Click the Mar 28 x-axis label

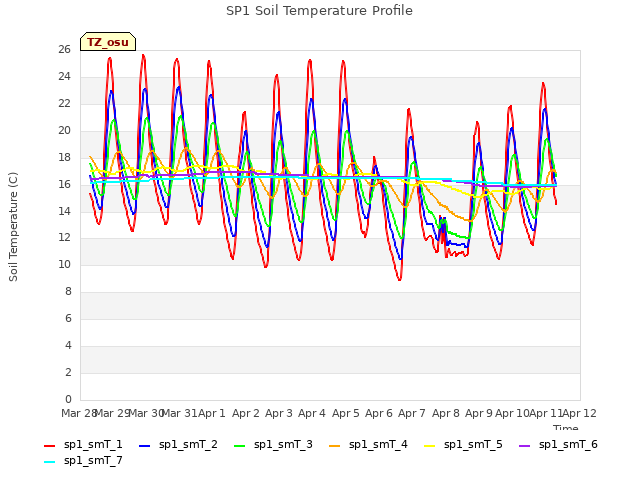[x=79, y=413]
